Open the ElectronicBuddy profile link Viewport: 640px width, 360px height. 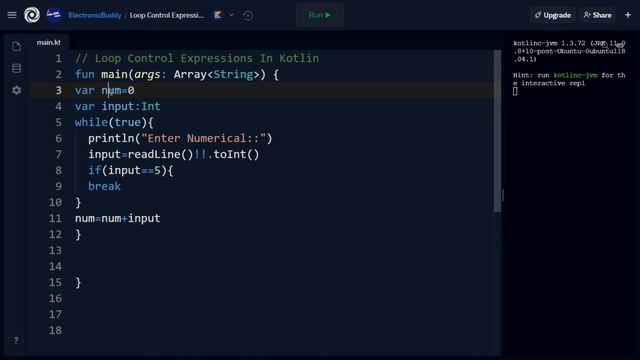[x=95, y=15]
